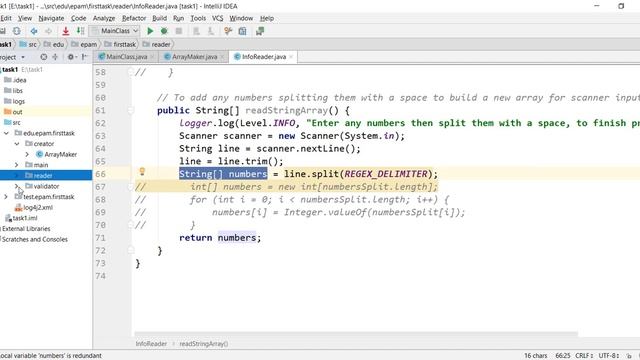Click the collapse-all icon in Project panel

tap(55, 57)
